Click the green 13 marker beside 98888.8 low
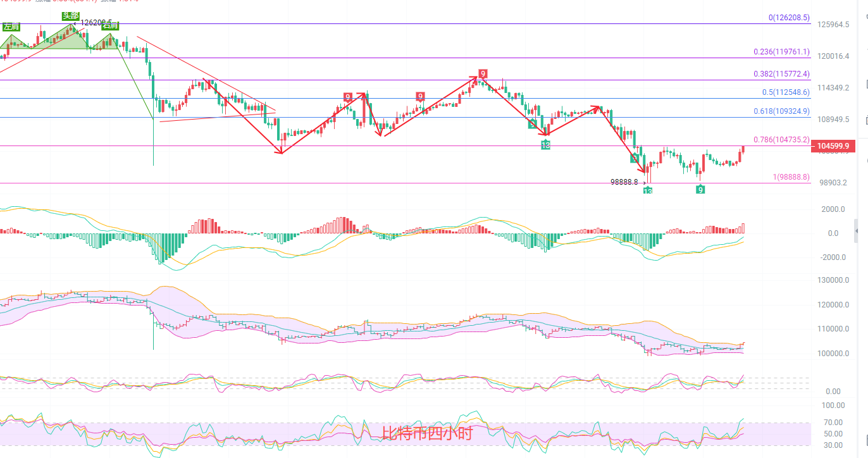This screenshot has height=458, width=868. pyautogui.click(x=648, y=190)
